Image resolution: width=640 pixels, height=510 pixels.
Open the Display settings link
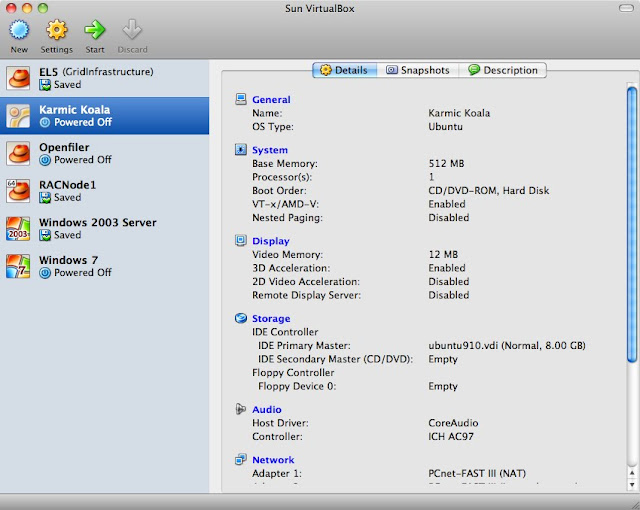click(x=271, y=241)
